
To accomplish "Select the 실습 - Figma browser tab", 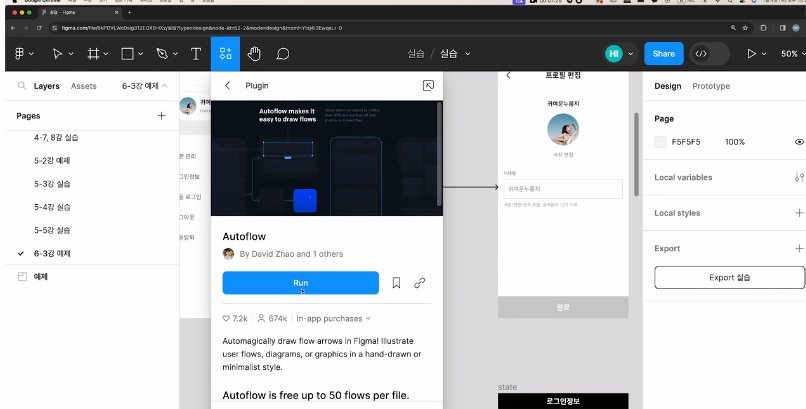I will click(x=80, y=12).
